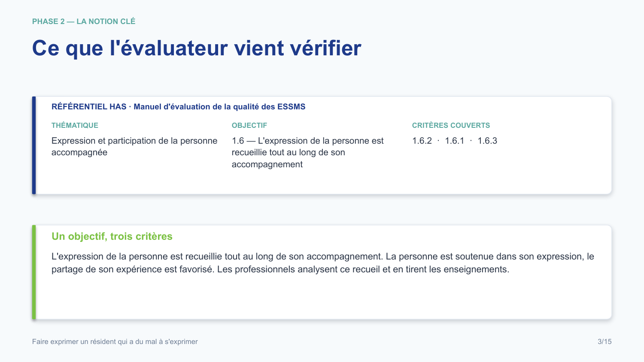Click criterion number '1.6.3'
The height and width of the screenshot is (362, 644).
click(x=487, y=141)
